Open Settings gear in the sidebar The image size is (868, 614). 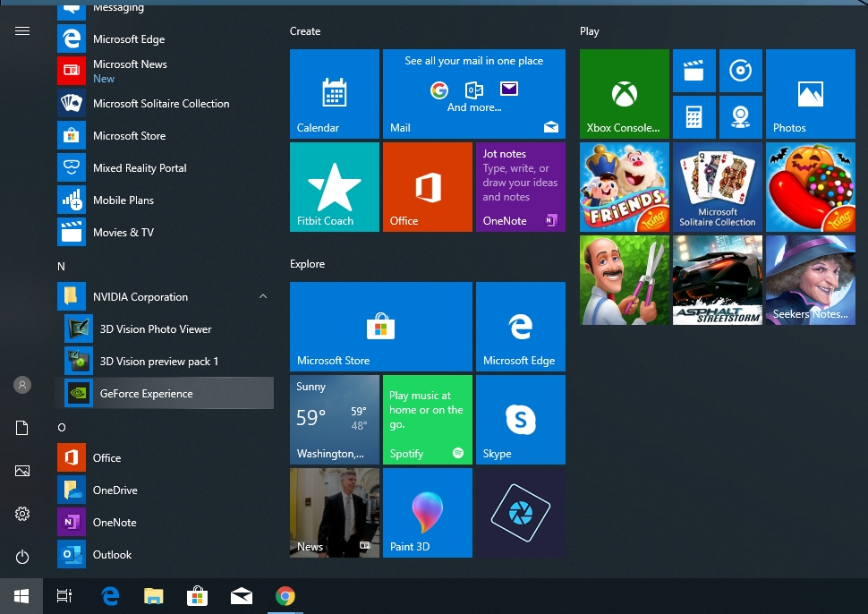[x=22, y=514]
